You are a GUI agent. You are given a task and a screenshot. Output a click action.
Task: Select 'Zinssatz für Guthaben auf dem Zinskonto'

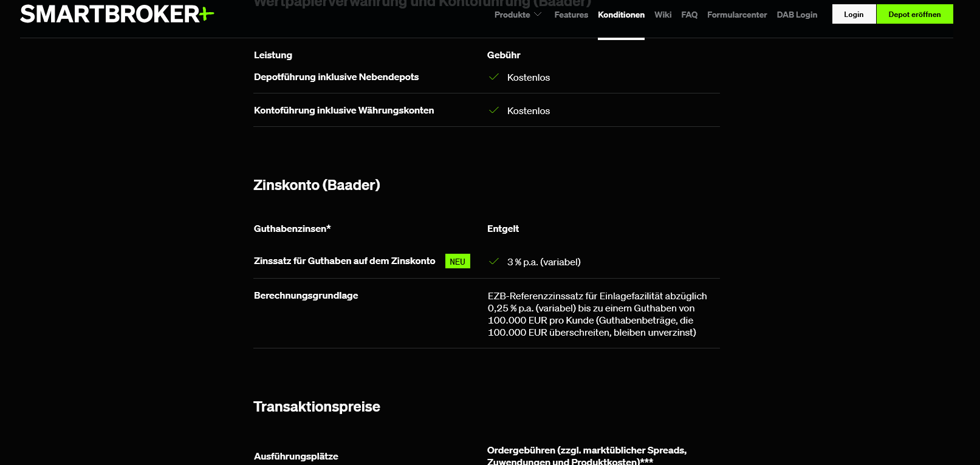click(344, 261)
